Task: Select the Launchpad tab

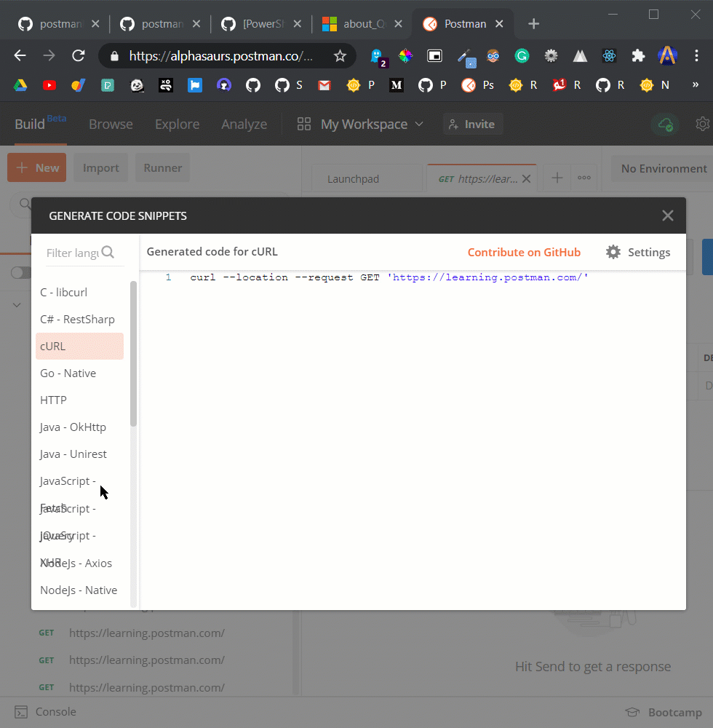Action: 353,178
